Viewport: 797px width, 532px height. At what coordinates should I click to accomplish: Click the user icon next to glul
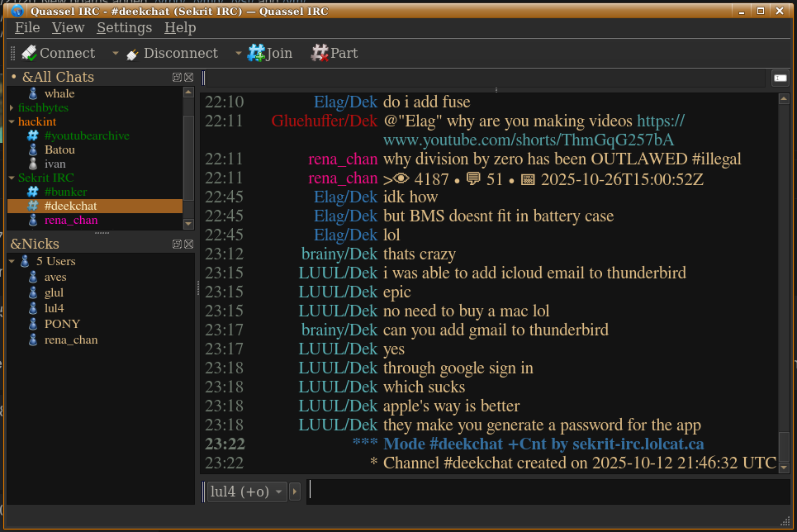pos(32,293)
